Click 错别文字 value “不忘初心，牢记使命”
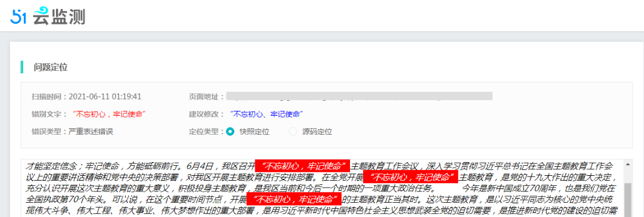This screenshot has height=217, width=644. (x=110, y=114)
